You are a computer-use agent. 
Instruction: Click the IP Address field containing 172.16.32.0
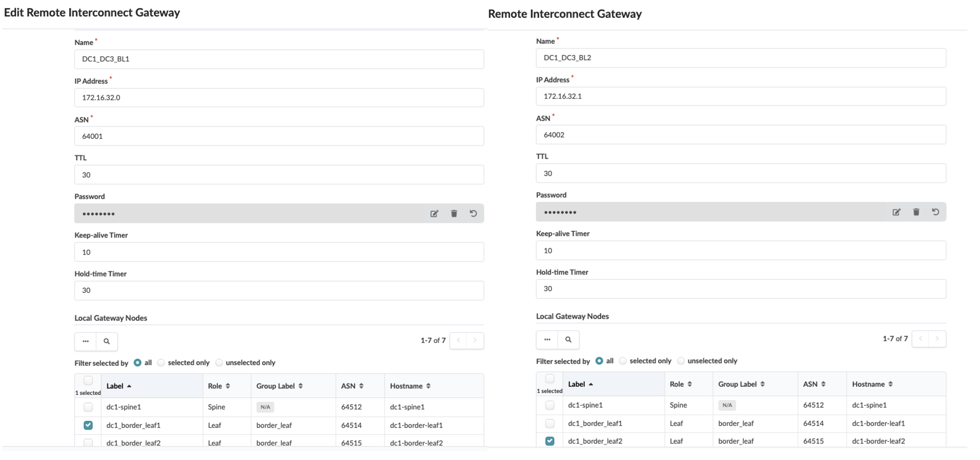point(279,98)
